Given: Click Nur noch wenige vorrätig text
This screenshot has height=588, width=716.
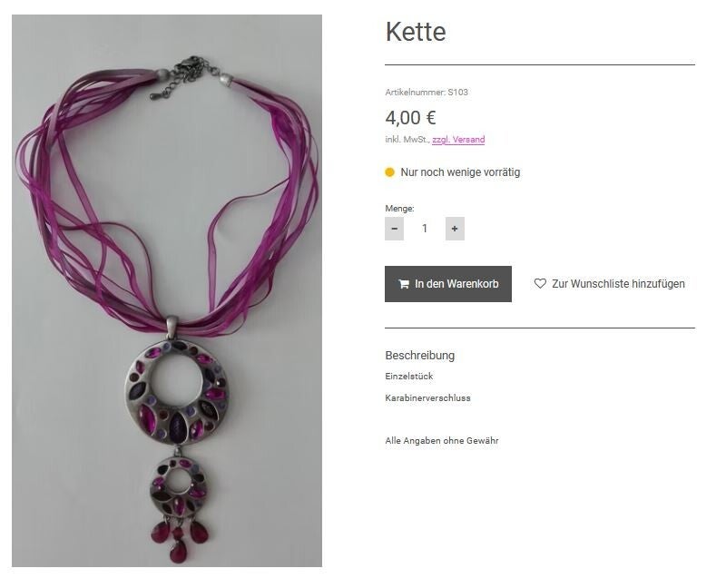Looking at the screenshot, I should [460, 172].
